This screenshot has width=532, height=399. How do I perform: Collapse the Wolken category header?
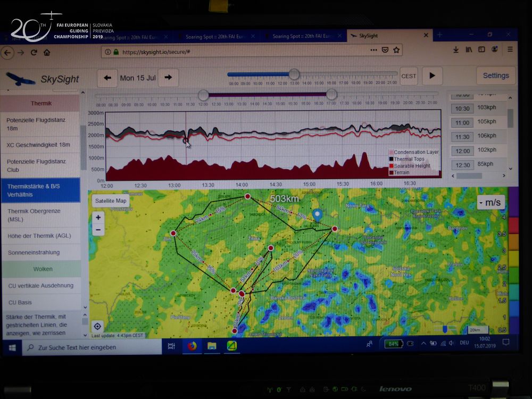point(41,269)
